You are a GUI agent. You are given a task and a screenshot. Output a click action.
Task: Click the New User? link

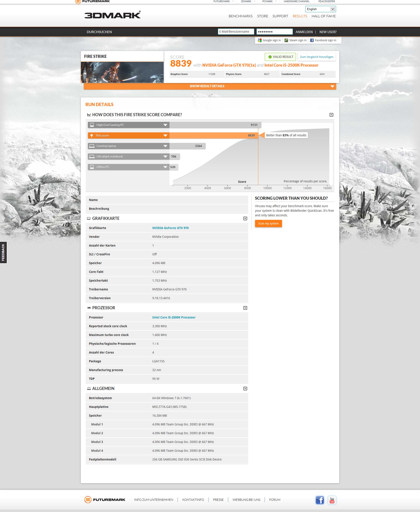coord(328,32)
